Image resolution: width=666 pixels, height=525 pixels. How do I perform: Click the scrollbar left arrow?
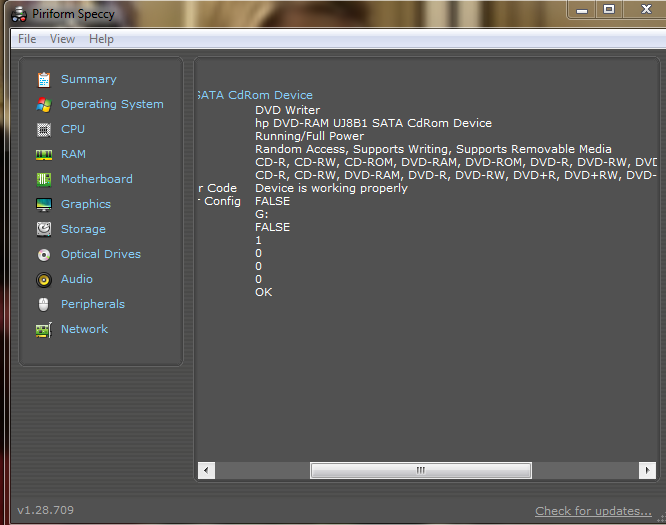pyautogui.click(x=208, y=470)
